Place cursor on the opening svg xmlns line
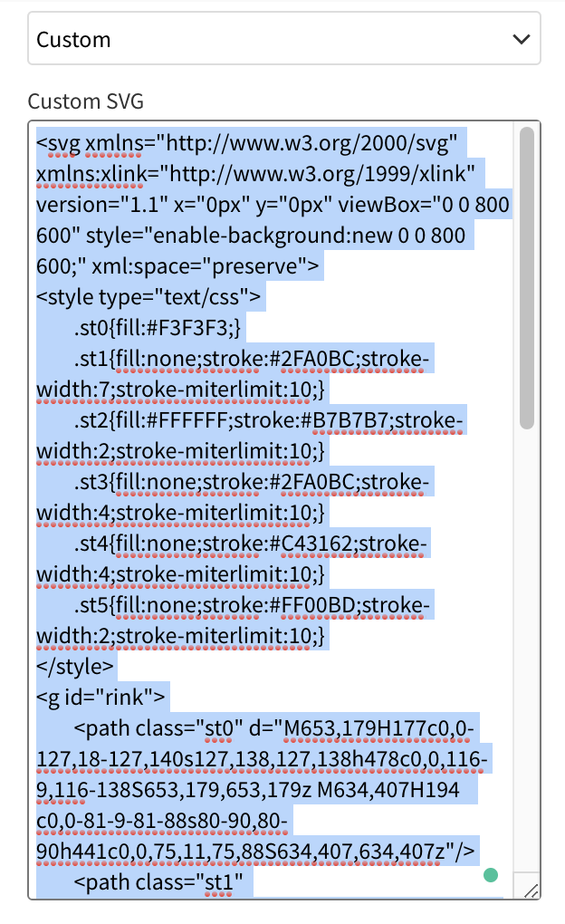This screenshot has height=924, width=565. click(244, 142)
